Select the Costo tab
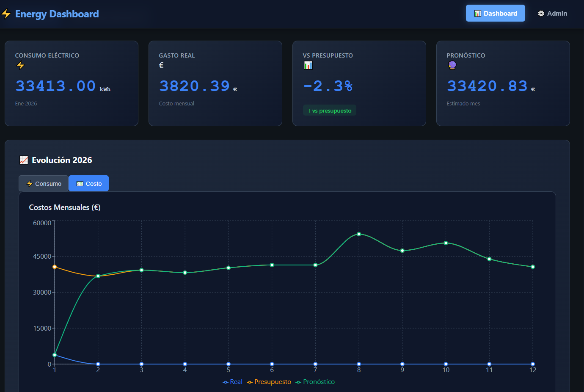Screen dimensions: 584x392 [88, 183]
